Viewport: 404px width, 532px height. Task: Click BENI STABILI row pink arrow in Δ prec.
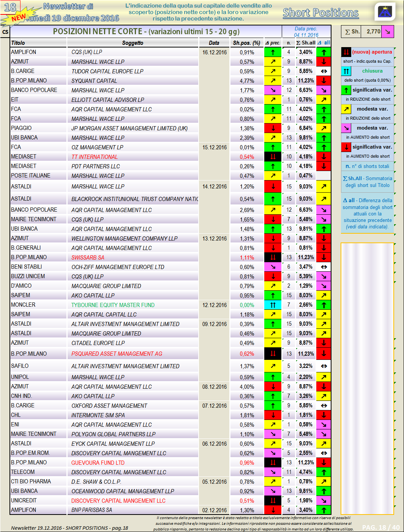click(x=273, y=267)
